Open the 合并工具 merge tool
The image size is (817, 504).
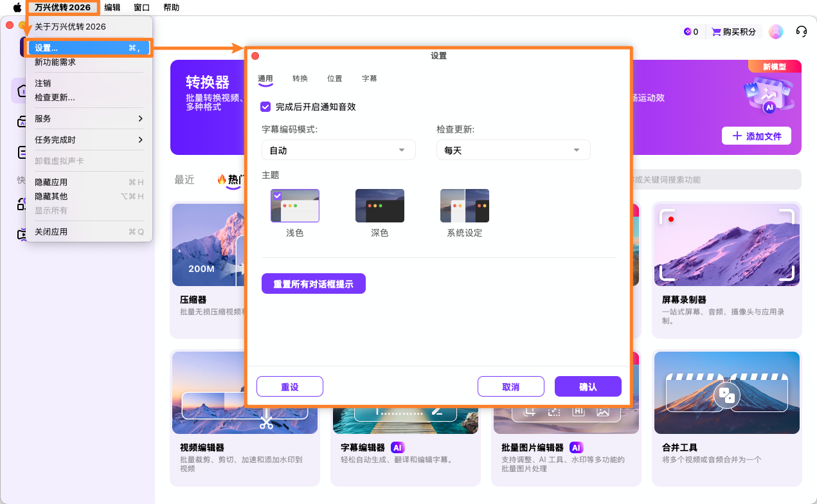(726, 418)
